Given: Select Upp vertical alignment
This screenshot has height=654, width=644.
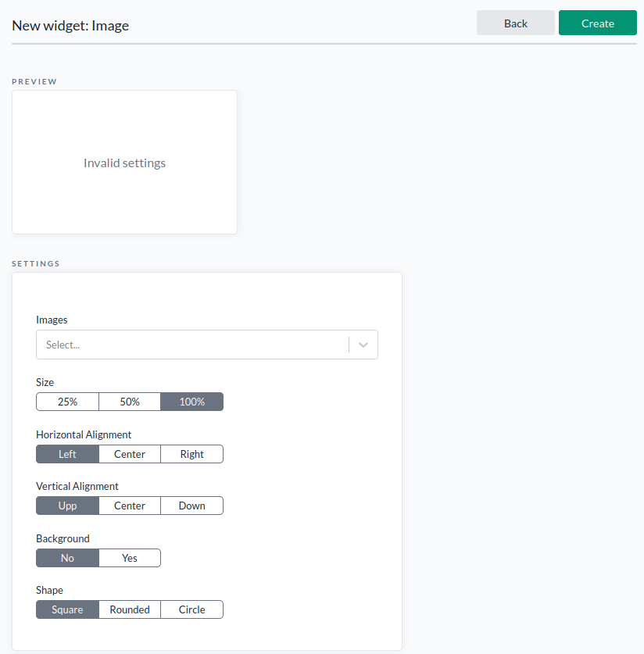Looking at the screenshot, I should pyautogui.click(x=67, y=505).
